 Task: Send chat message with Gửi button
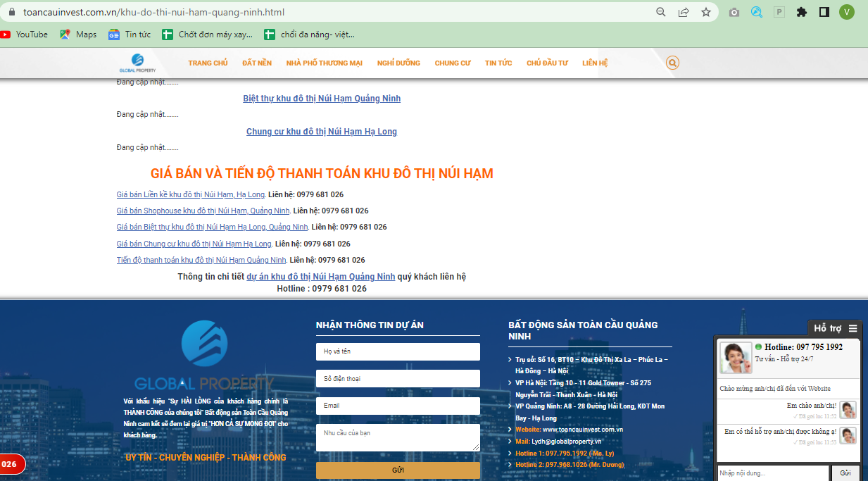tap(845, 473)
